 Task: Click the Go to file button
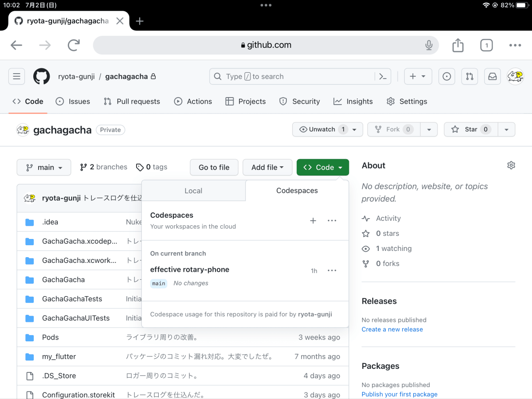click(214, 168)
